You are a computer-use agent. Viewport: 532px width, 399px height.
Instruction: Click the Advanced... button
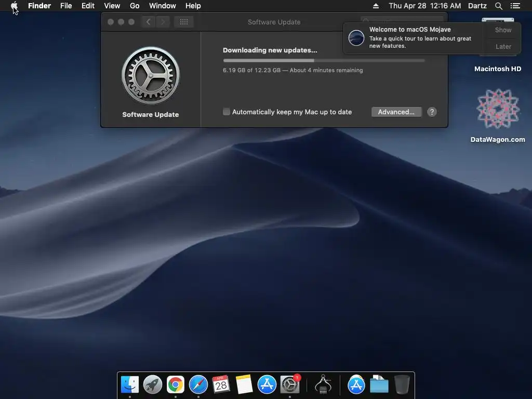coord(396,112)
